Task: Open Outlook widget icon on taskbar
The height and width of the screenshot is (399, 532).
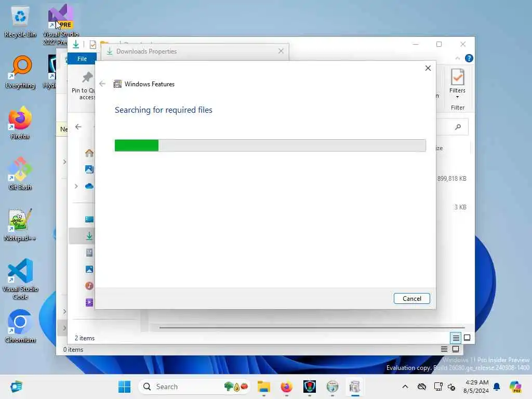Action: coord(16,387)
